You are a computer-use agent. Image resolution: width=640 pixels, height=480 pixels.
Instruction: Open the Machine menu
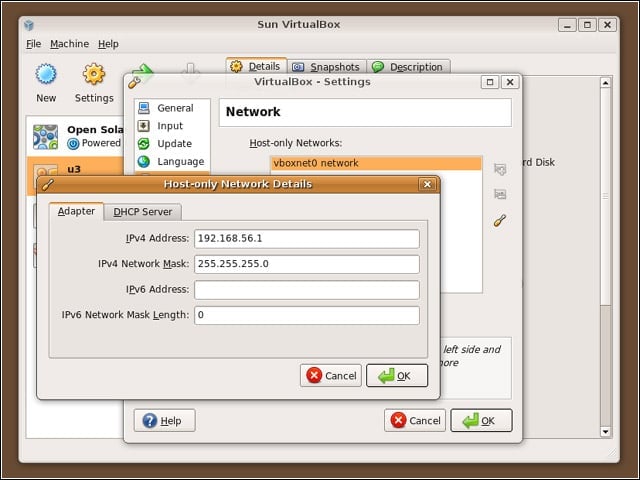coord(69,44)
